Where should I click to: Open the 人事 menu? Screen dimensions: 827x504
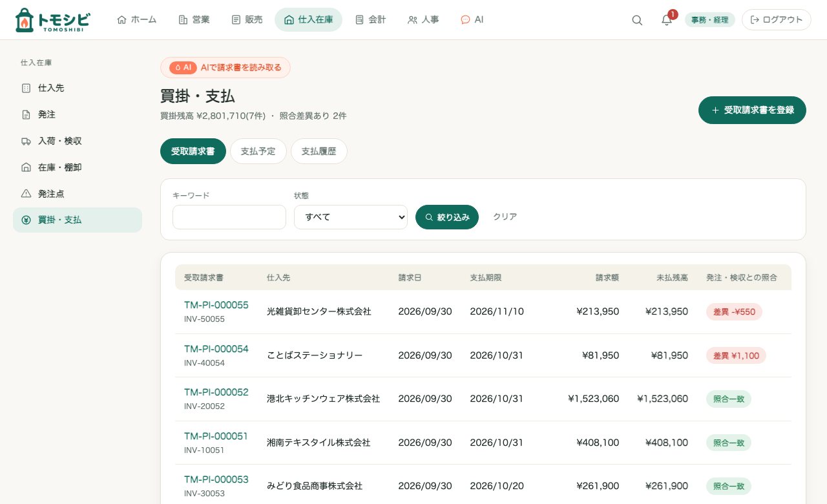(423, 19)
